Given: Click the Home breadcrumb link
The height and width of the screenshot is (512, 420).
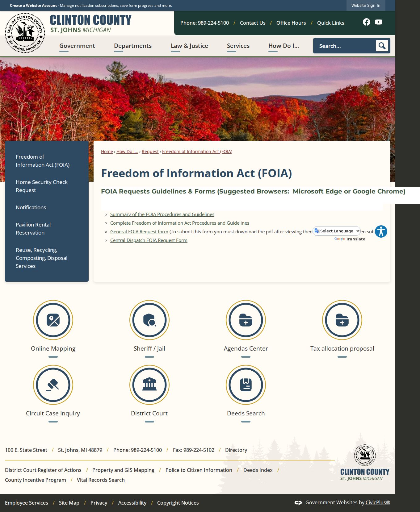Looking at the screenshot, I should (x=107, y=152).
